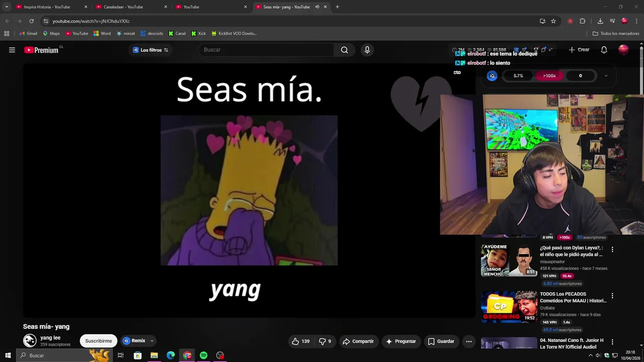The height and width of the screenshot is (362, 644).
Task: Bookmark this page with star icon
Action: [x=553, y=21]
